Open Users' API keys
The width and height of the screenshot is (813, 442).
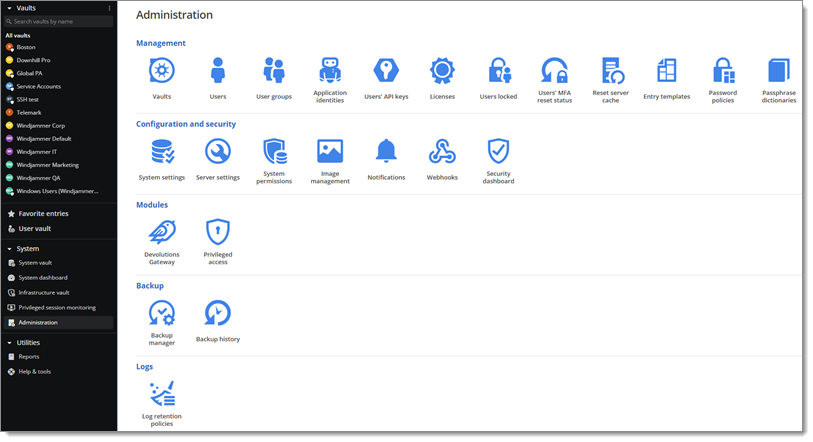click(x=386, y=72)
